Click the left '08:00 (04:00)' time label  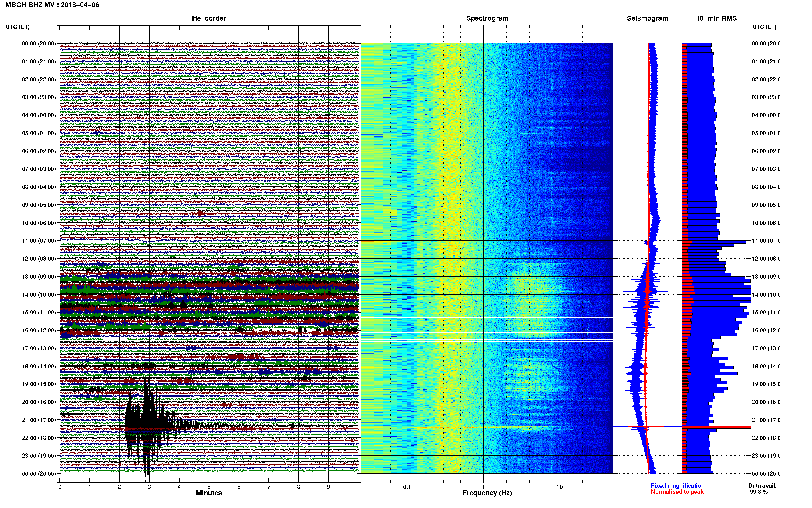coord(39,187)
